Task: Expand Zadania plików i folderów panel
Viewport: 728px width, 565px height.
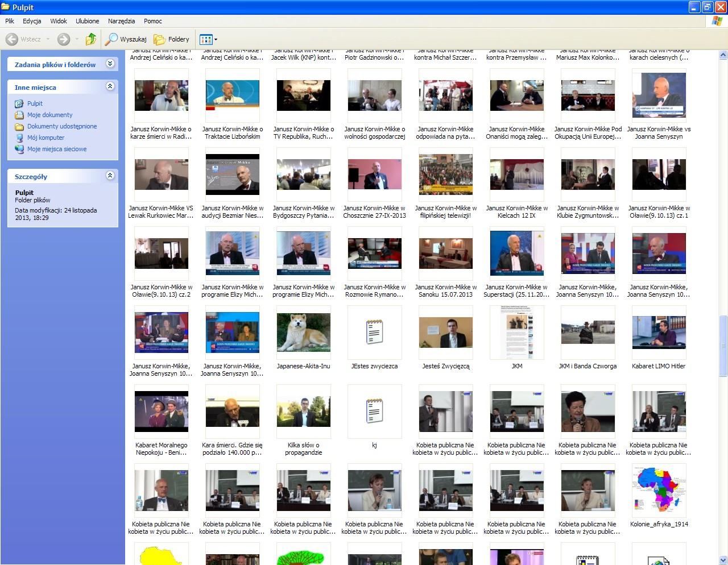Action: 110,64
